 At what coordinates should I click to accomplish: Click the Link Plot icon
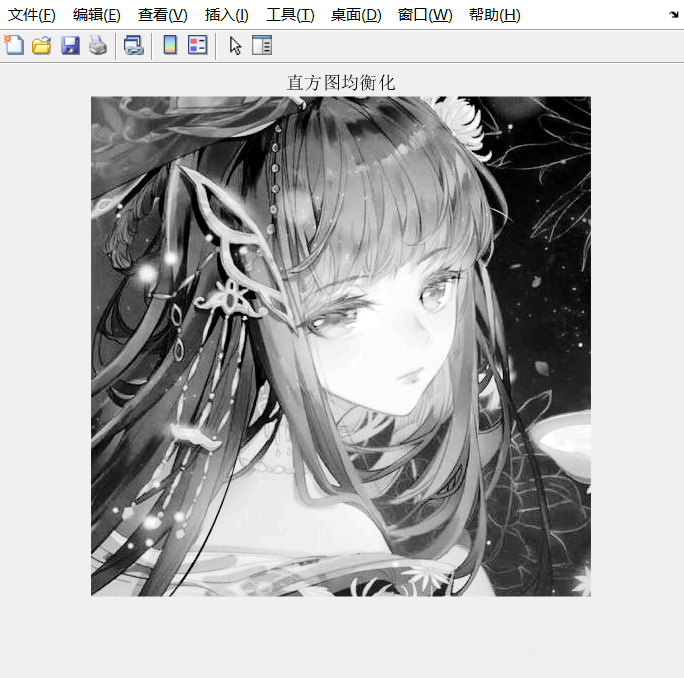[x=133, y=45]
